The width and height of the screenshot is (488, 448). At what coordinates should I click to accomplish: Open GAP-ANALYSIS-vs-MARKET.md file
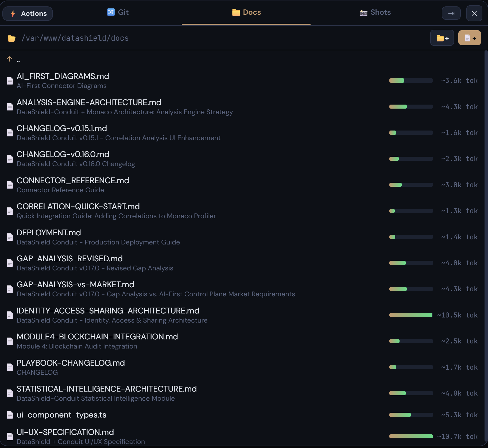tap(75, 284)
